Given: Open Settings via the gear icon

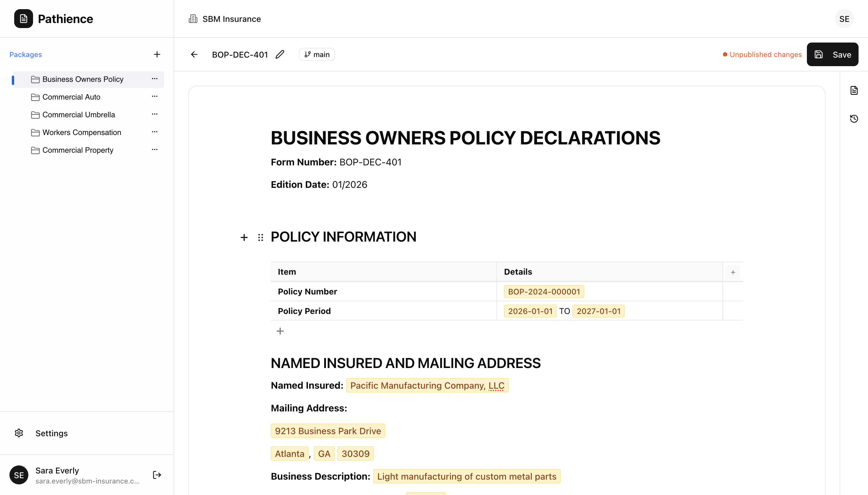Looking at the screenshot, I should point(19,433).
